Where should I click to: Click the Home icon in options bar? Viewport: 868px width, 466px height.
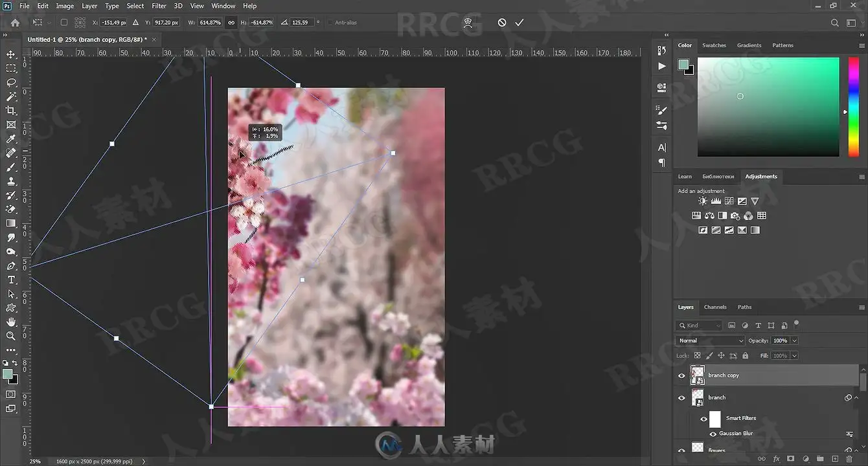15,23
